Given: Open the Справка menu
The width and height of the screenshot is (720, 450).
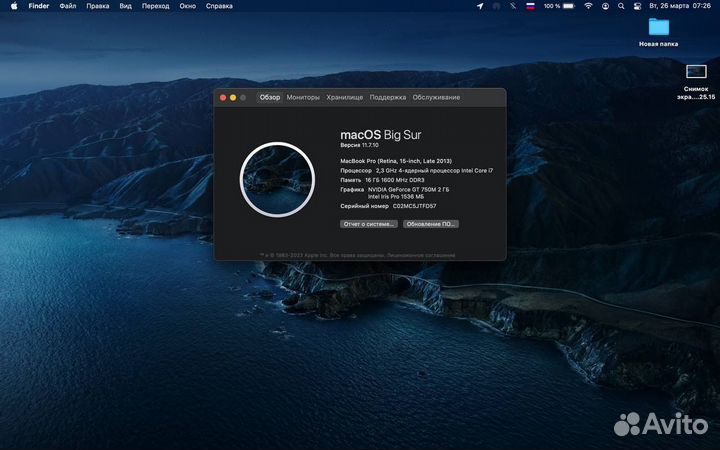Looking at the screenshot, I should [219, 6].
